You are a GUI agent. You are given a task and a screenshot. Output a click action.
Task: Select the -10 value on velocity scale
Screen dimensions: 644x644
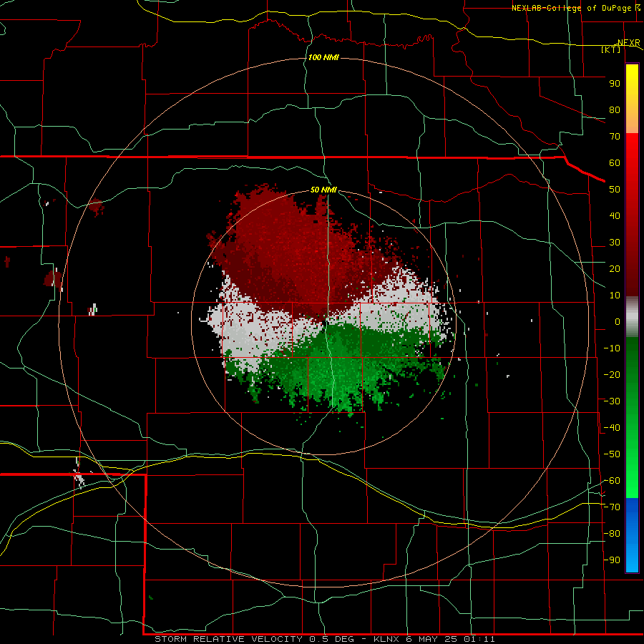[612, 348]
